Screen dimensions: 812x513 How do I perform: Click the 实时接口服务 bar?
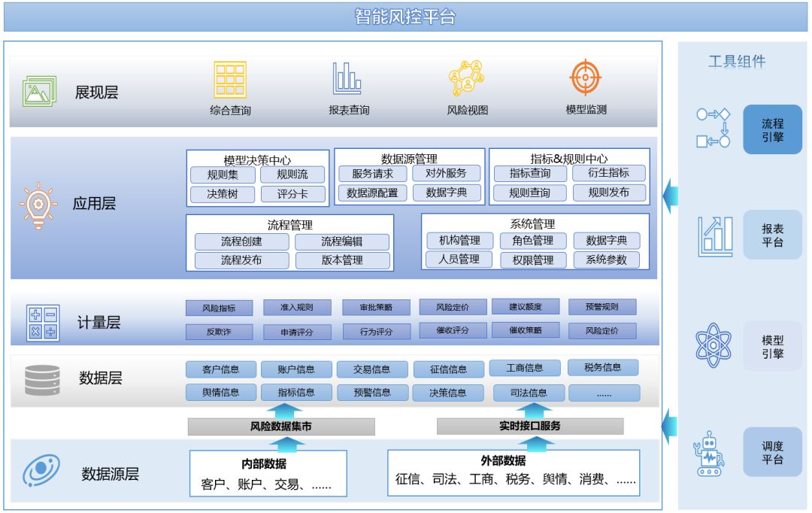pos(530,426)
